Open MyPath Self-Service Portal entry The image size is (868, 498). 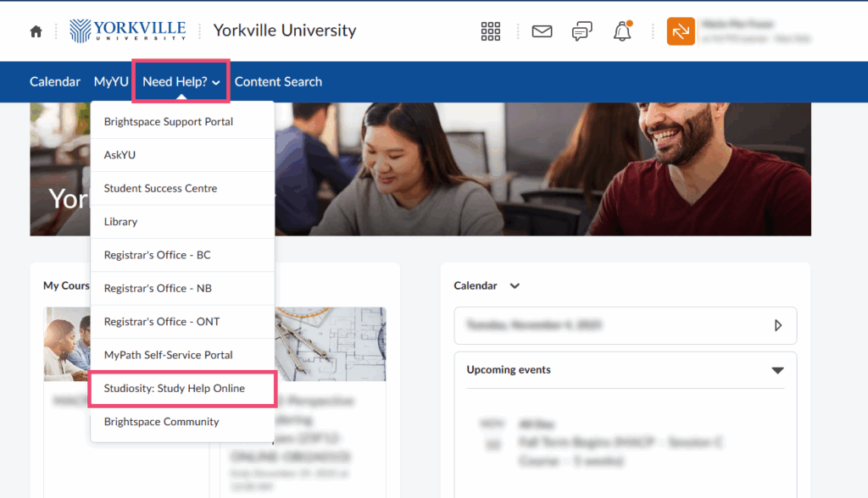pos(168,355)
